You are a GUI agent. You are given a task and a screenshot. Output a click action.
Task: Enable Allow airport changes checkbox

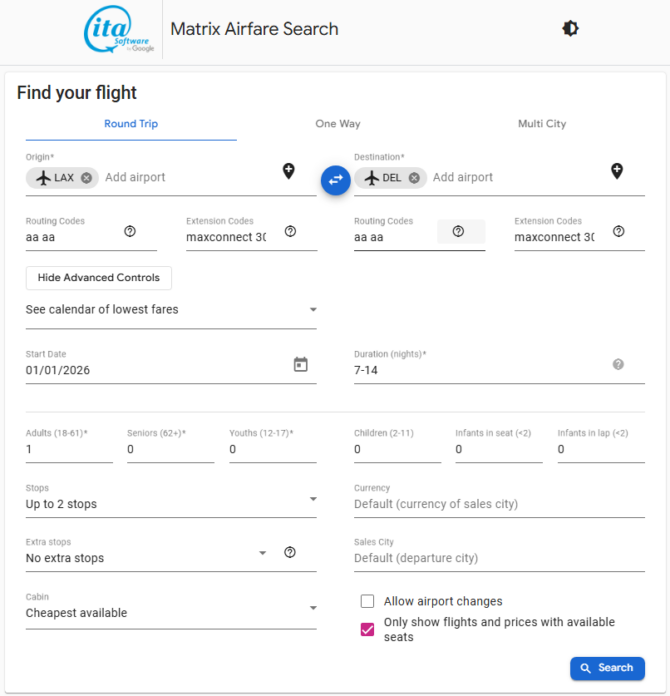click(x=368, y=601)
